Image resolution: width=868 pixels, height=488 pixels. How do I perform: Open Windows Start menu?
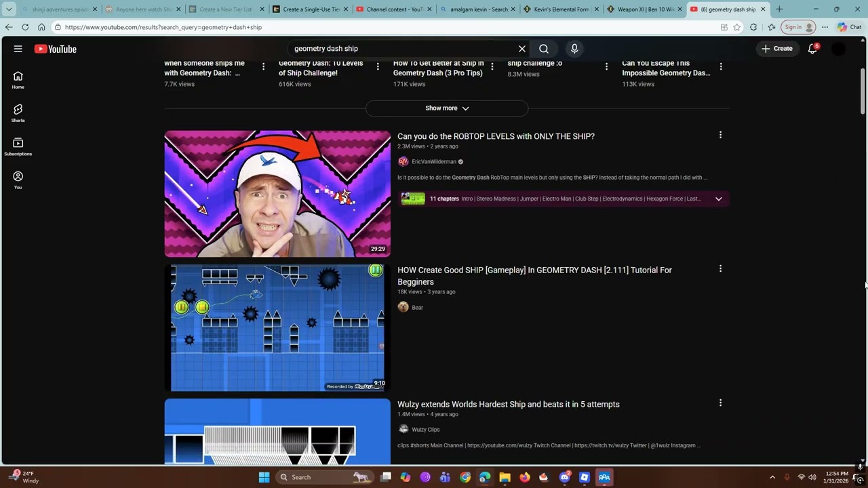[264, 477]
